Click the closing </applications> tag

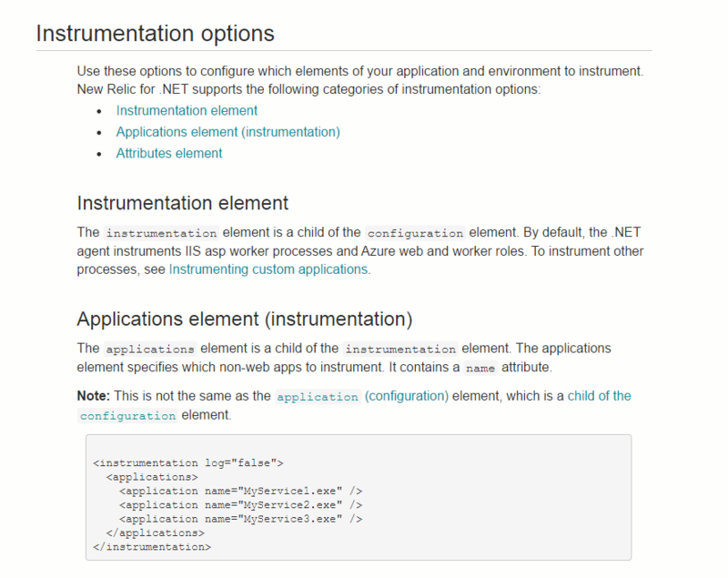point(155,532)
